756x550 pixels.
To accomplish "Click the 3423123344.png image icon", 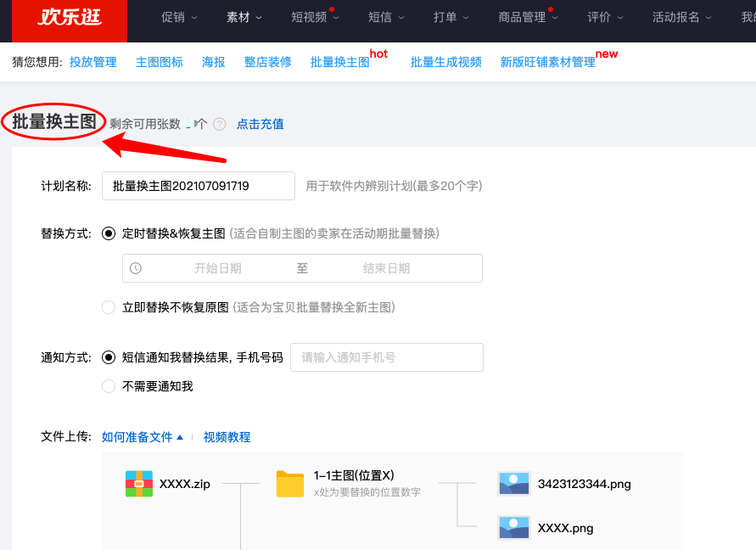I will 512,484.
